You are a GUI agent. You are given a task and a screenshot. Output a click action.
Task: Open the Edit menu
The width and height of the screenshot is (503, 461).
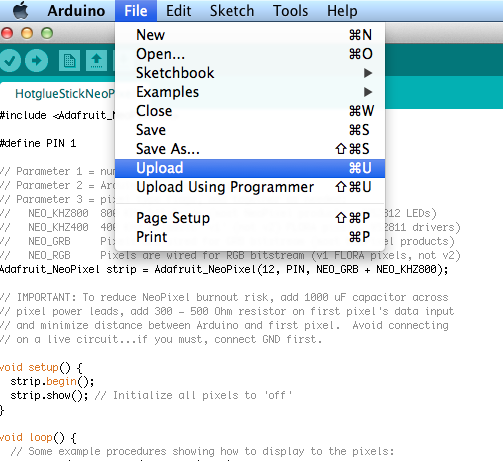click(178, 11)
